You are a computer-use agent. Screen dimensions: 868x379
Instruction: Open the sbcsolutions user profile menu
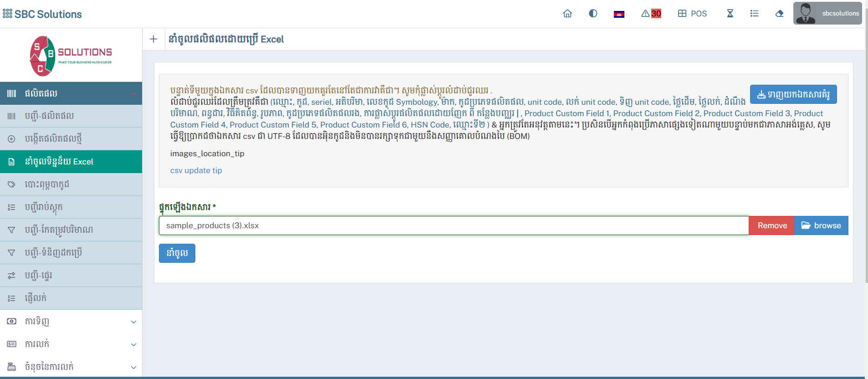pos(827,14)
